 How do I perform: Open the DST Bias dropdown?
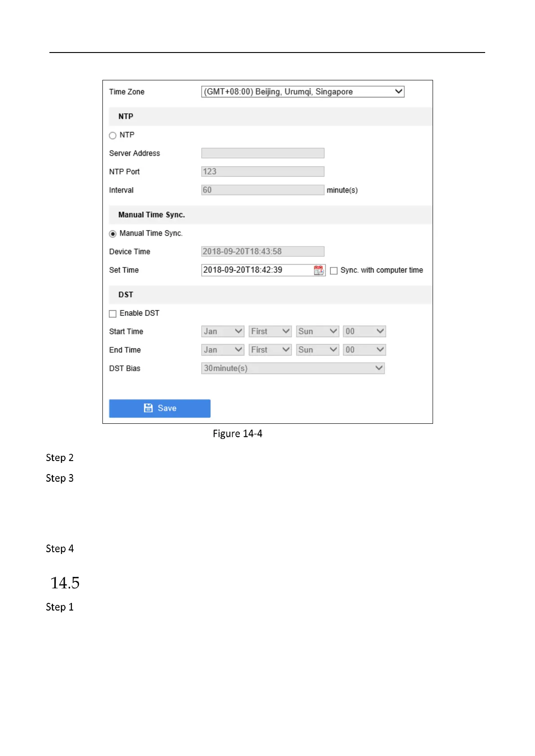[x=293, y=368]
